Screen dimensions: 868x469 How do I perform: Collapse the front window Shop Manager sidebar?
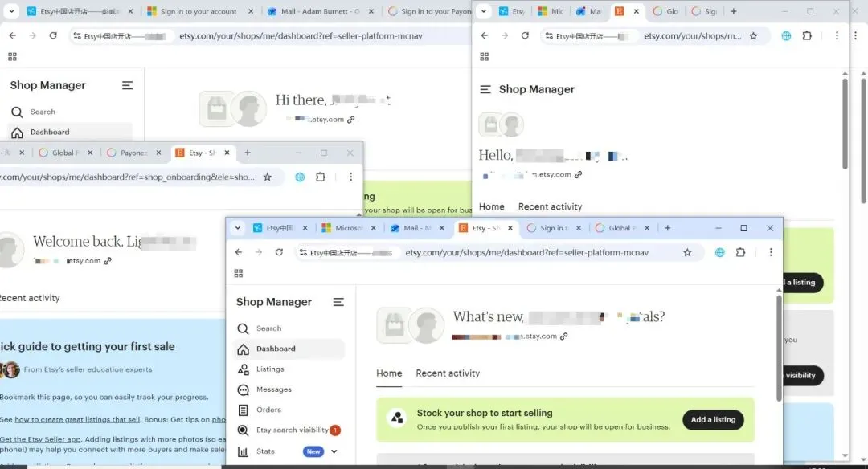pyautogui.click(x=338, y=302)
